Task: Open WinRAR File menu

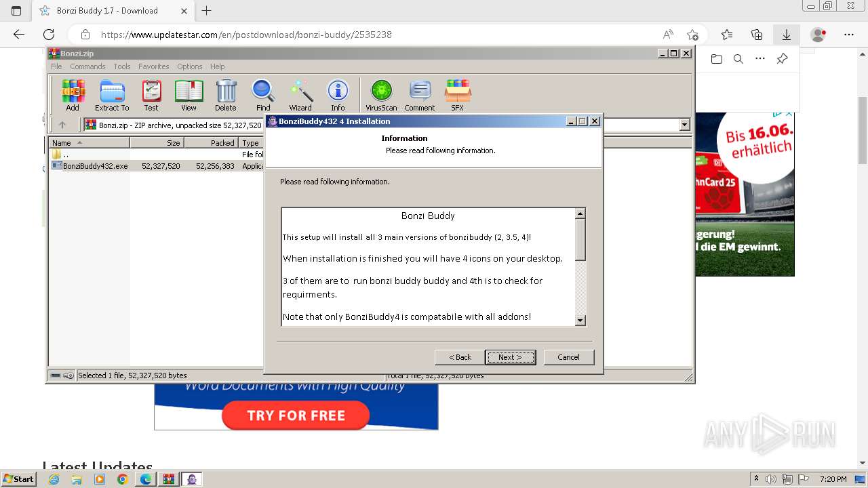Action: pos(56,66)
